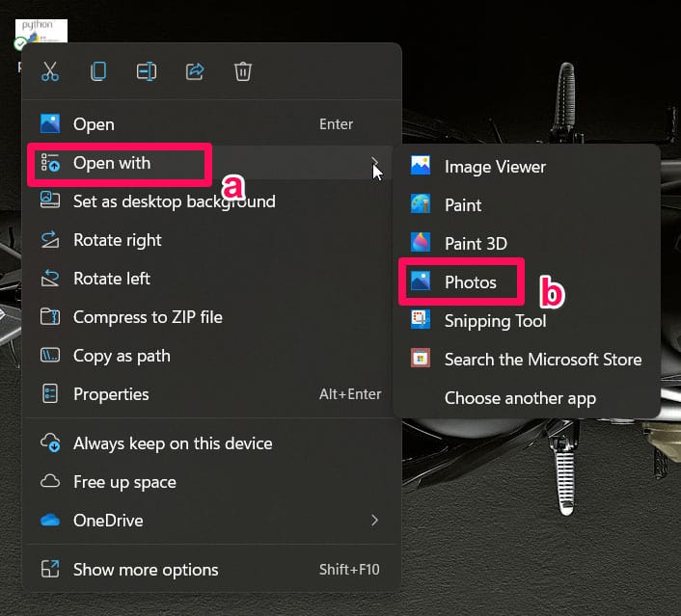Open the file with Image Viewer
The image size is (681, 616).
click(x=527, y=167)
